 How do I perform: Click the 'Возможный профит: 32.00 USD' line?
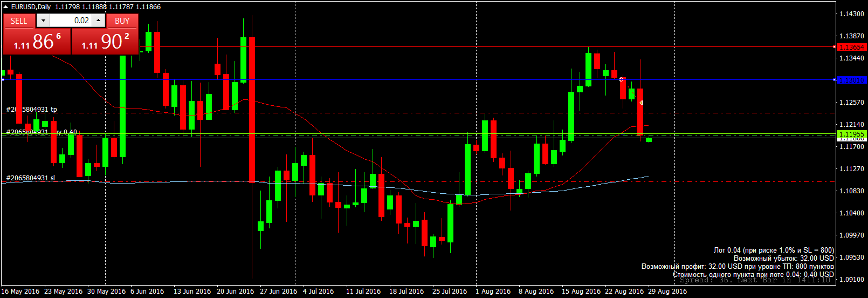click(738, 267)
